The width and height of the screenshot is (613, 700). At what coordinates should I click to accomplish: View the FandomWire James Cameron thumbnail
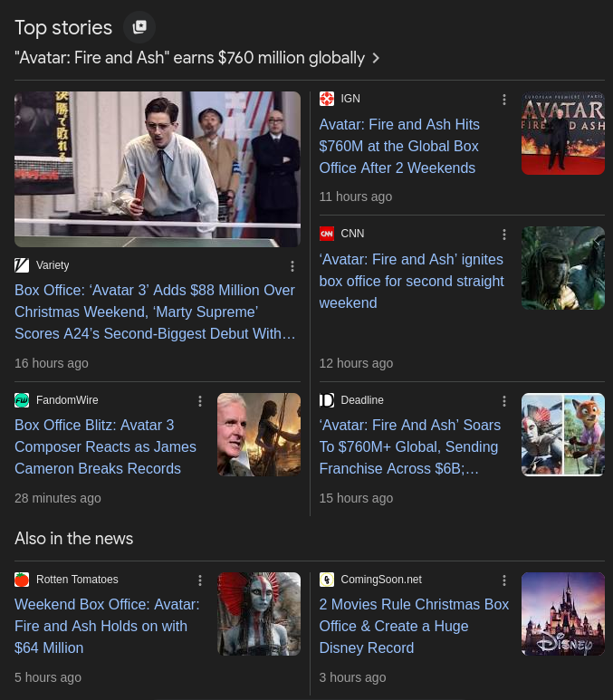point(259,435)
